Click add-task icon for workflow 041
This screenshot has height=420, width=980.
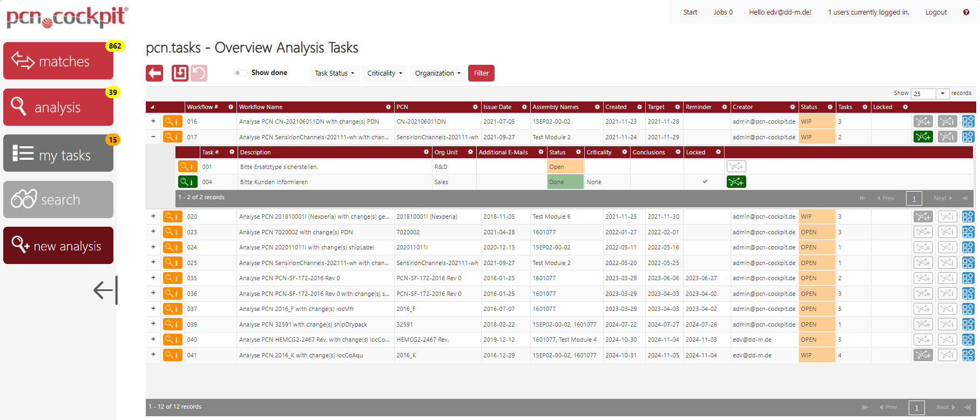pyautogui.click(x=923, y=355)
